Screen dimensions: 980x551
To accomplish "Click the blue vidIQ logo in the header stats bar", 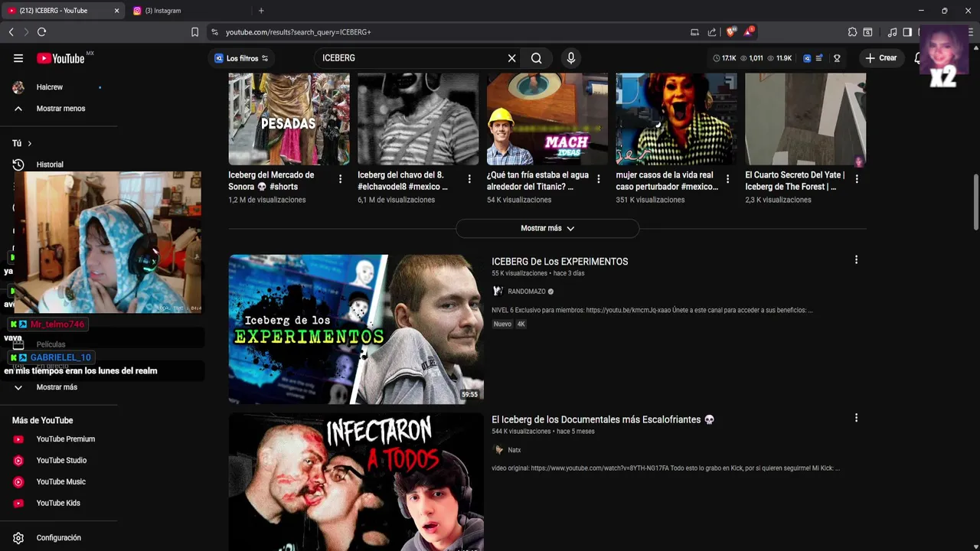I will coord(807,58).
